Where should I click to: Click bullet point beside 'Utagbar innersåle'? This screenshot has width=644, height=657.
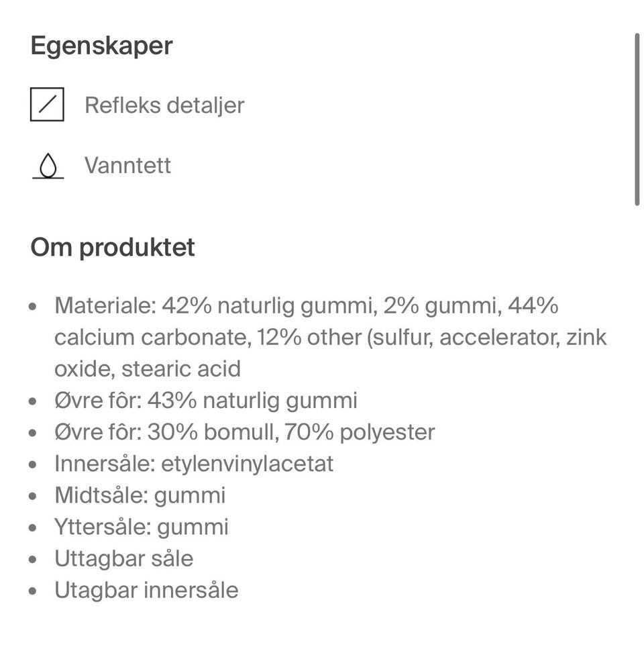[x=33, y=591]
